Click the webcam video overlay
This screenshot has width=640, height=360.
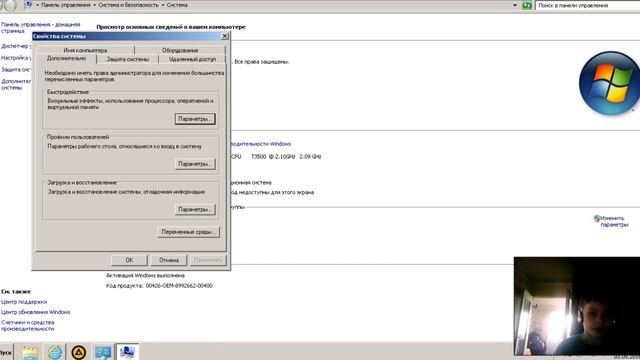click(x=577, y=306)
